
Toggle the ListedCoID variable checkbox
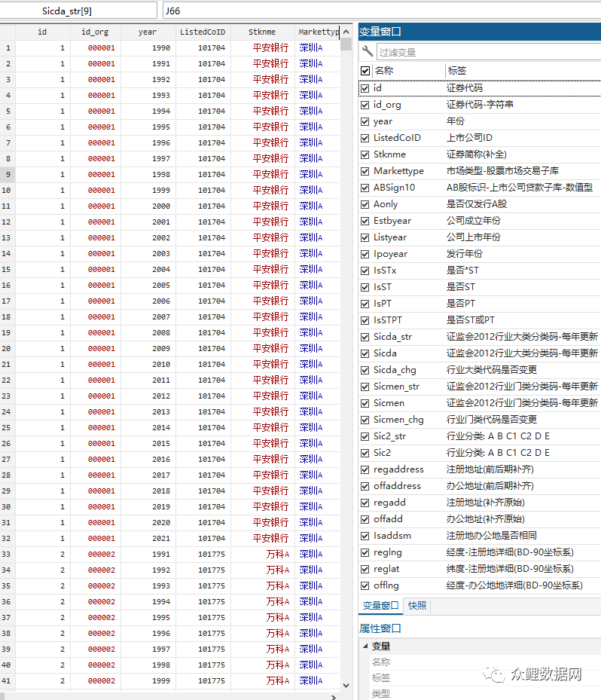365,138
